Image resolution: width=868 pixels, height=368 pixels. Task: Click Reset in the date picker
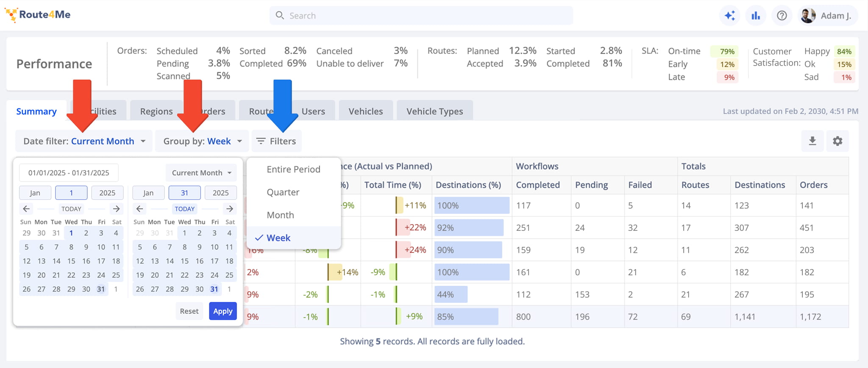tap(189, 311)
